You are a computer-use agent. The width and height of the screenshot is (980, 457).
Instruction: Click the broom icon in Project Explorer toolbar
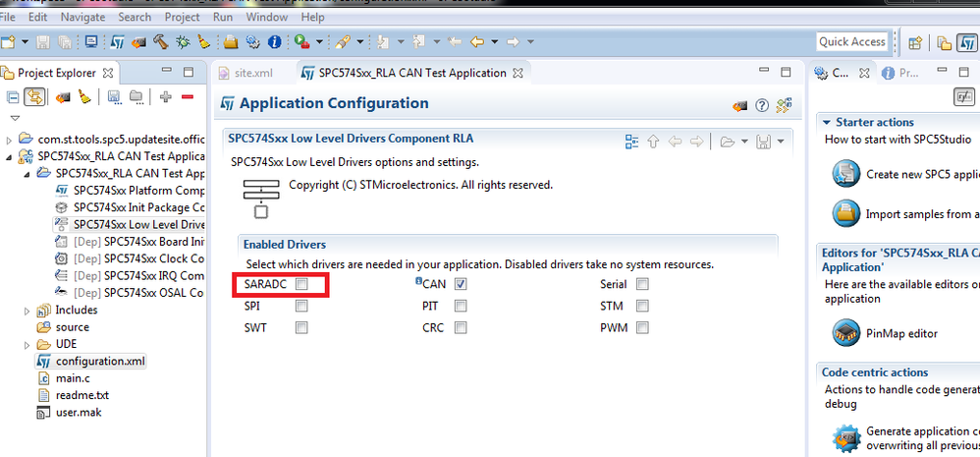(x=84, y=97)
